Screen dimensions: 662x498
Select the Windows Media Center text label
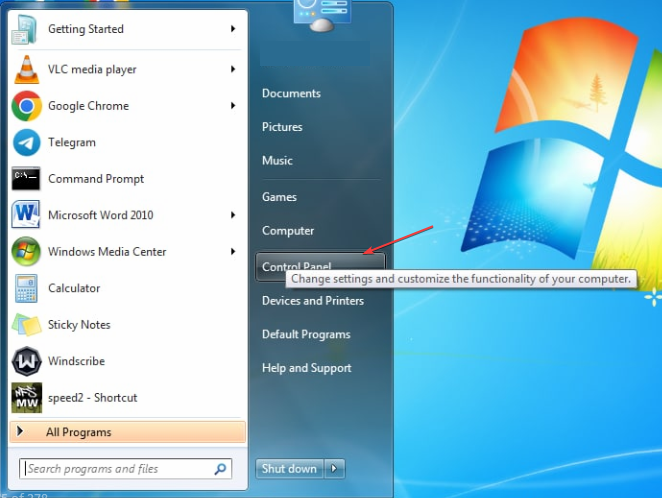coord(107,252)
